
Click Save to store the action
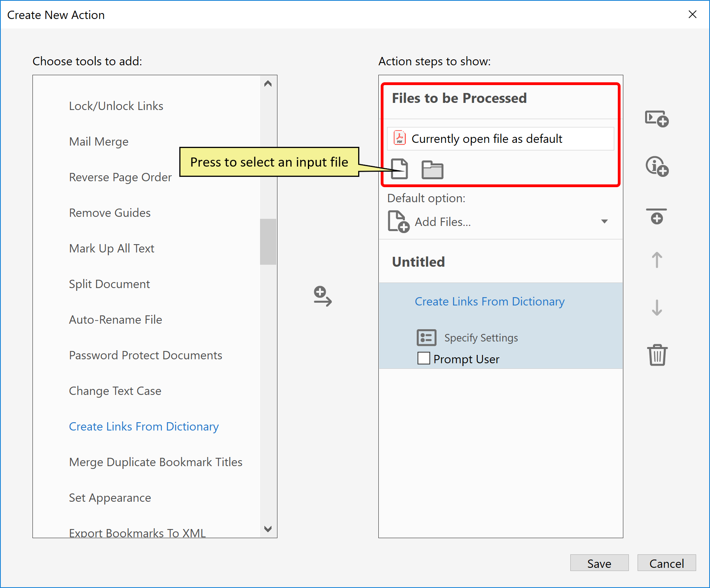(x=599, y=563)
